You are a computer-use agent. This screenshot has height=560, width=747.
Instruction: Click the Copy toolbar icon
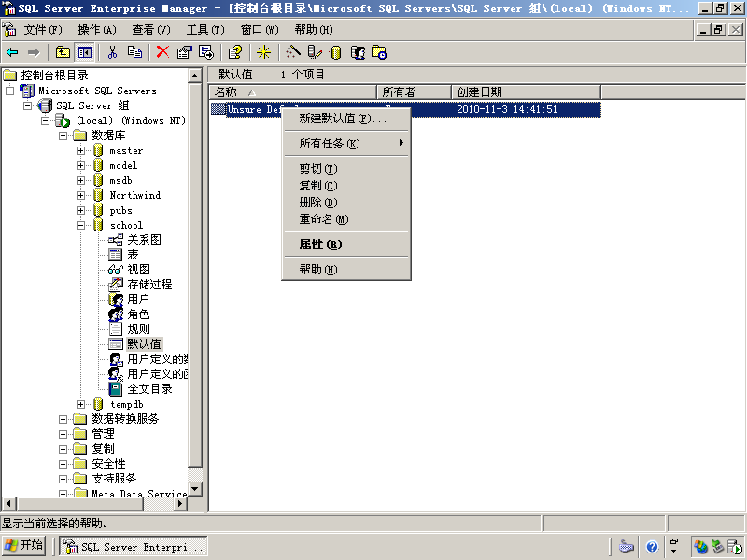pyautogui.click(x=134, y=52)
